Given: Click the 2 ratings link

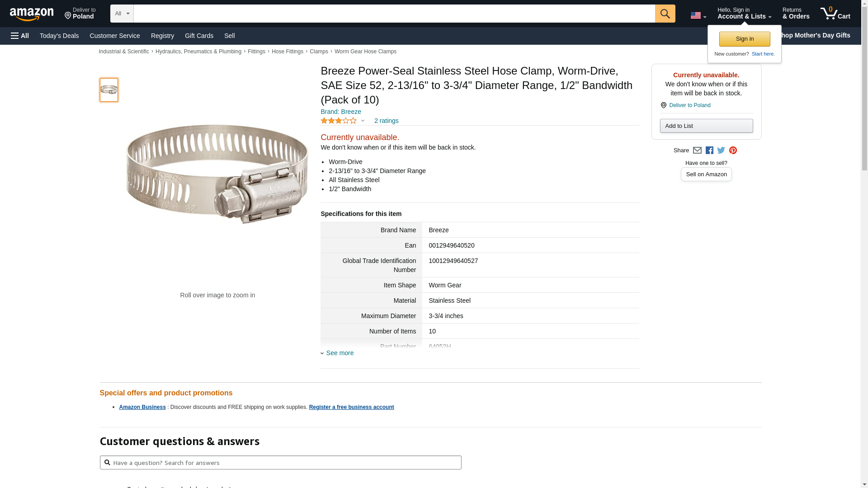Looking at the screenshot, I should 386,121.
